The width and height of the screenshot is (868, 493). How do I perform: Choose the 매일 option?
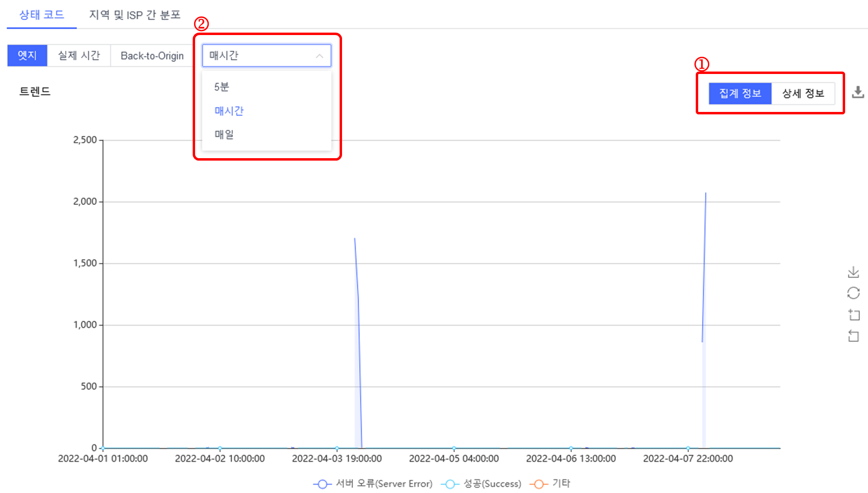[x=267, y=134]
